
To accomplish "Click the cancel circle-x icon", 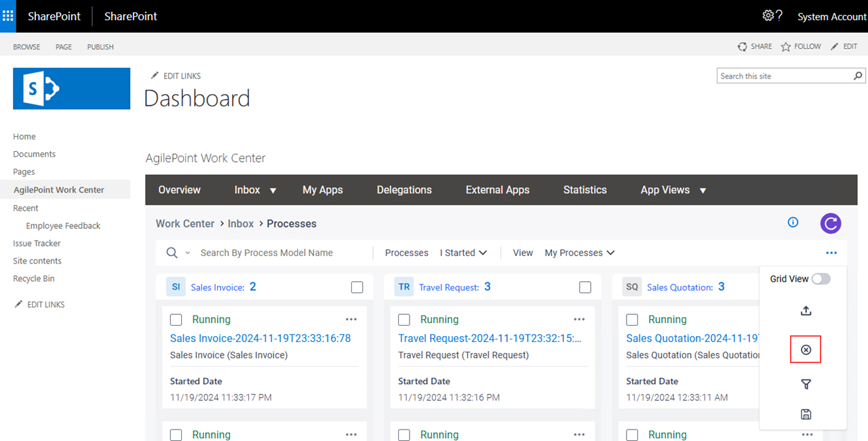I will coord(806,350).
